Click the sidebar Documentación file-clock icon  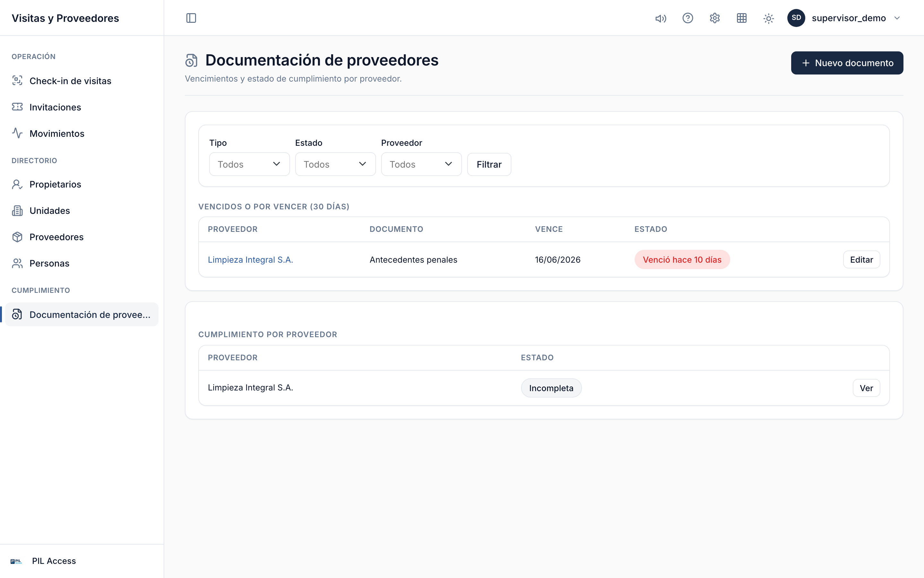[17, 314]
